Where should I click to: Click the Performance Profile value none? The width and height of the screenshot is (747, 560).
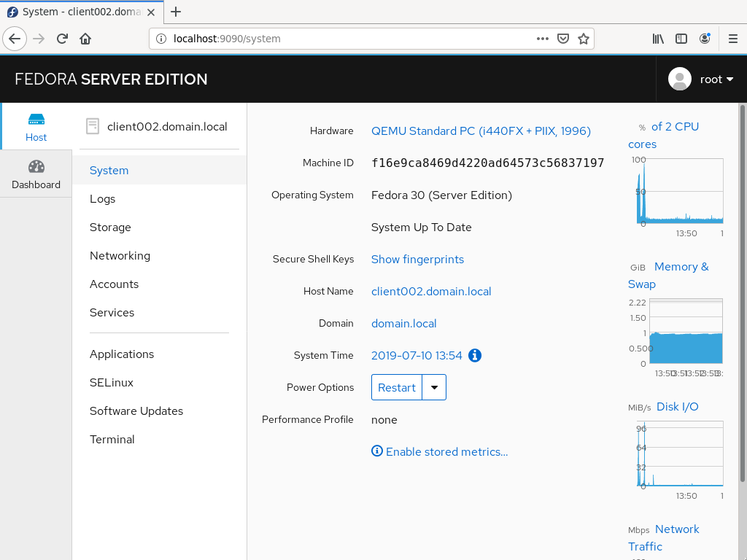pos(384,419)
